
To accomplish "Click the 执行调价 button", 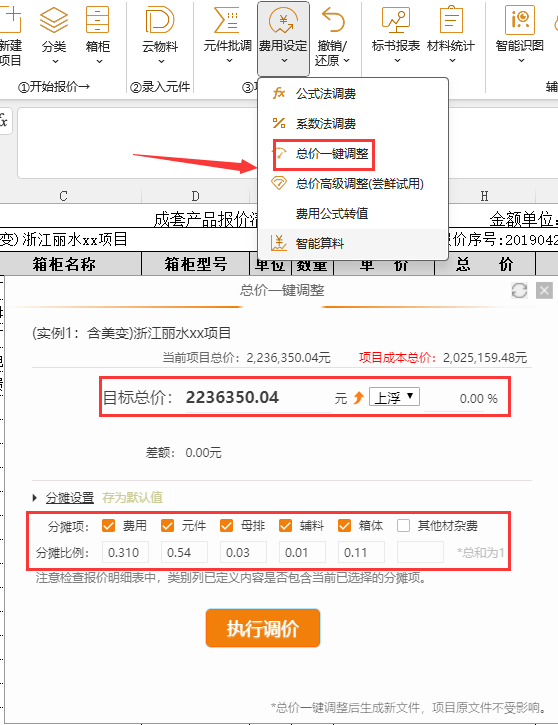I will (263, 628).
